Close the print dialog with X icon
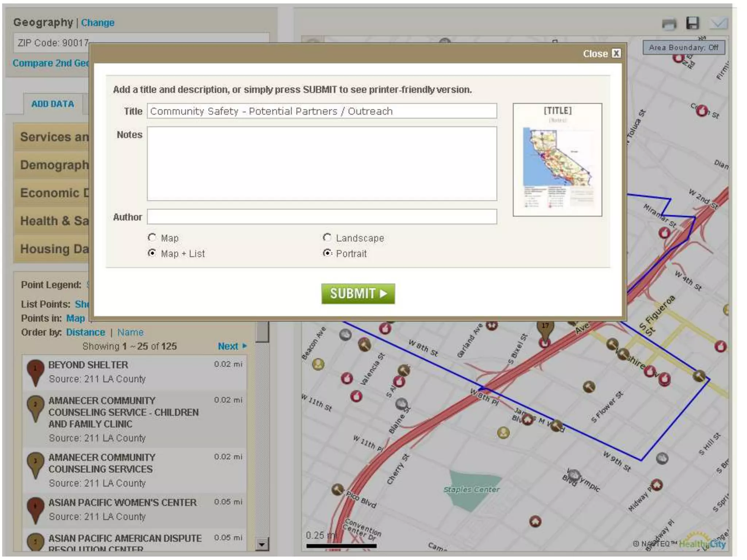The width and height of the screenshot is (747, 560). (x=616, y=53)
